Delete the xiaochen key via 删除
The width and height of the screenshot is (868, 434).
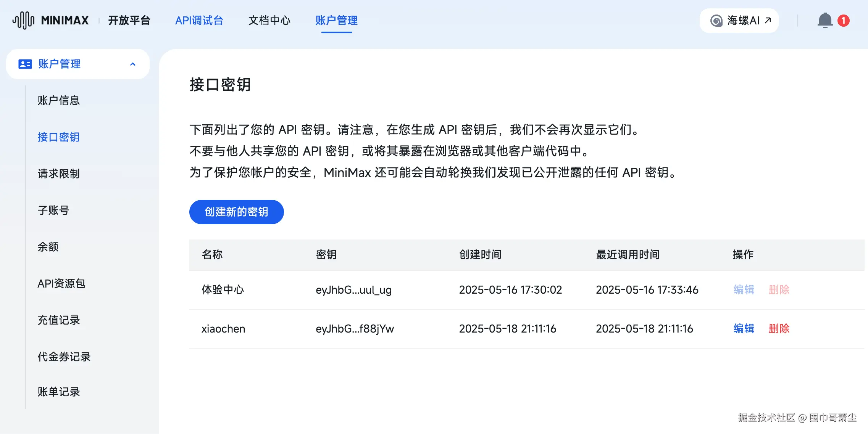779,328
